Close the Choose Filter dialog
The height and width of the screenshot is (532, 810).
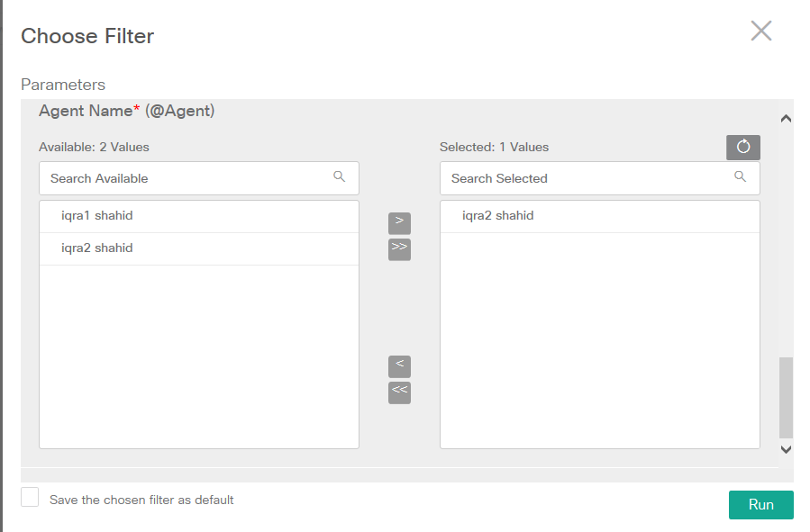(761, 32)
